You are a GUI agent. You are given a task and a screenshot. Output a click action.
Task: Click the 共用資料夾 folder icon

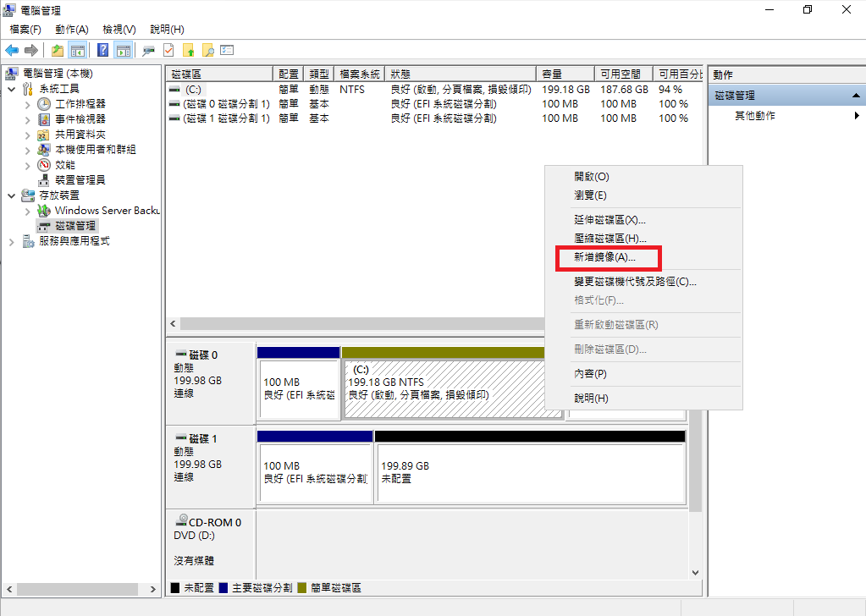point(44,135)
